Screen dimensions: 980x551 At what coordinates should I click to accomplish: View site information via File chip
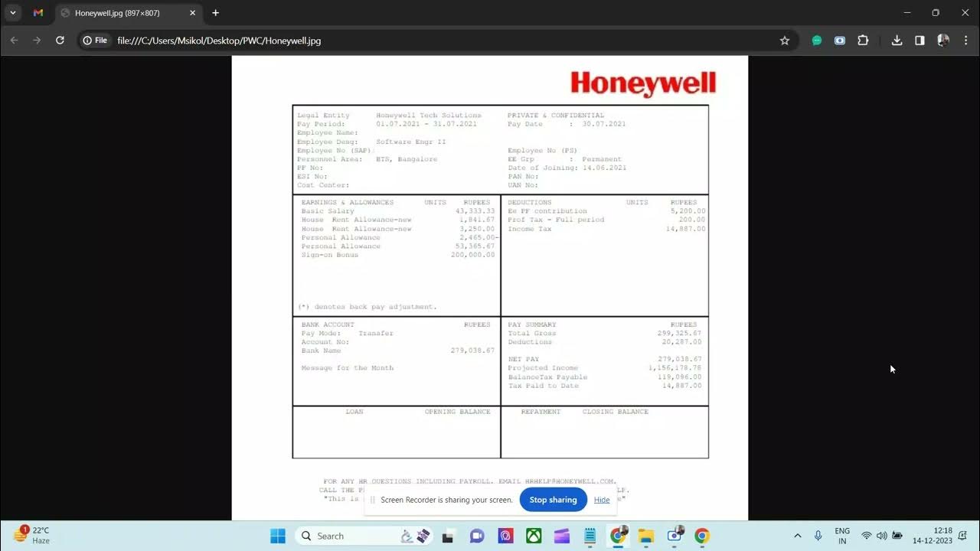pos(95,41)
